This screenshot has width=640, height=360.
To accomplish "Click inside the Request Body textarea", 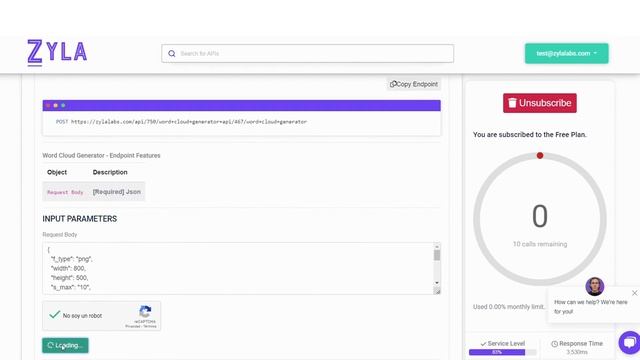I will 238,268.
